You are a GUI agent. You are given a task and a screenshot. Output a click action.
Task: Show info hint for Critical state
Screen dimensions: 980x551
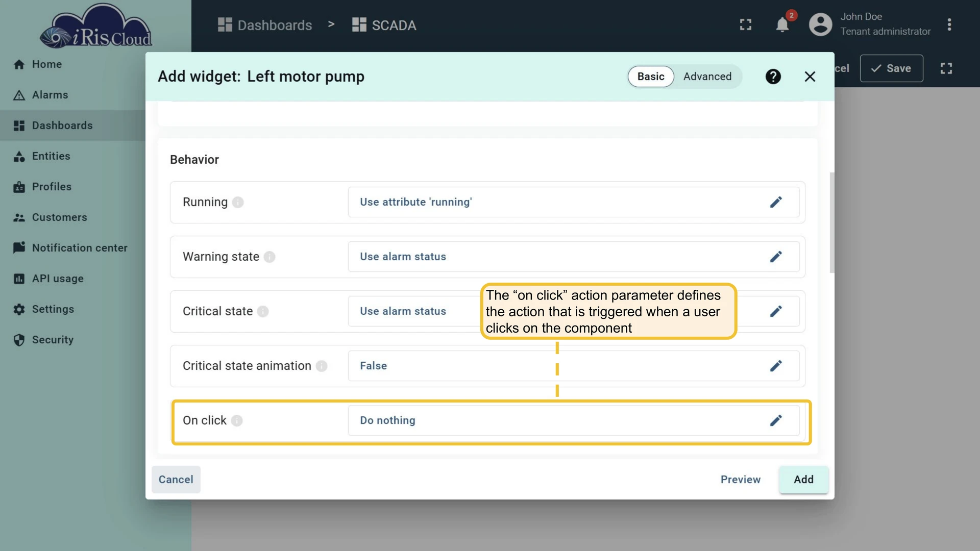(263, 311)
